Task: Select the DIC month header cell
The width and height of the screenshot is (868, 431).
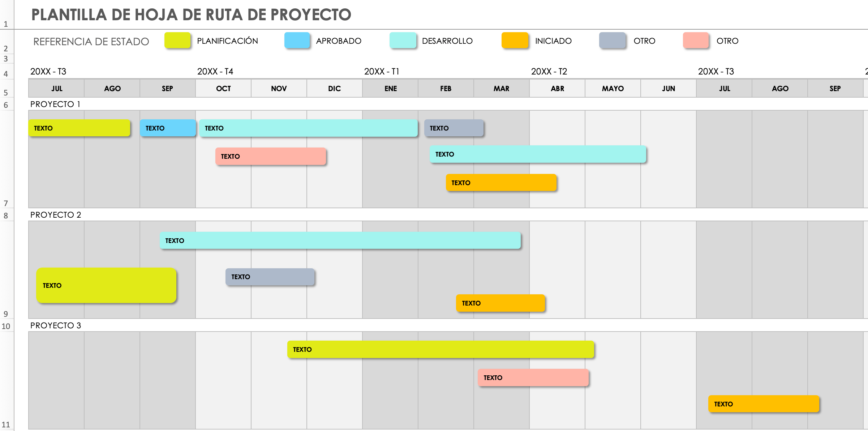Action: click(x=335, y=89)
